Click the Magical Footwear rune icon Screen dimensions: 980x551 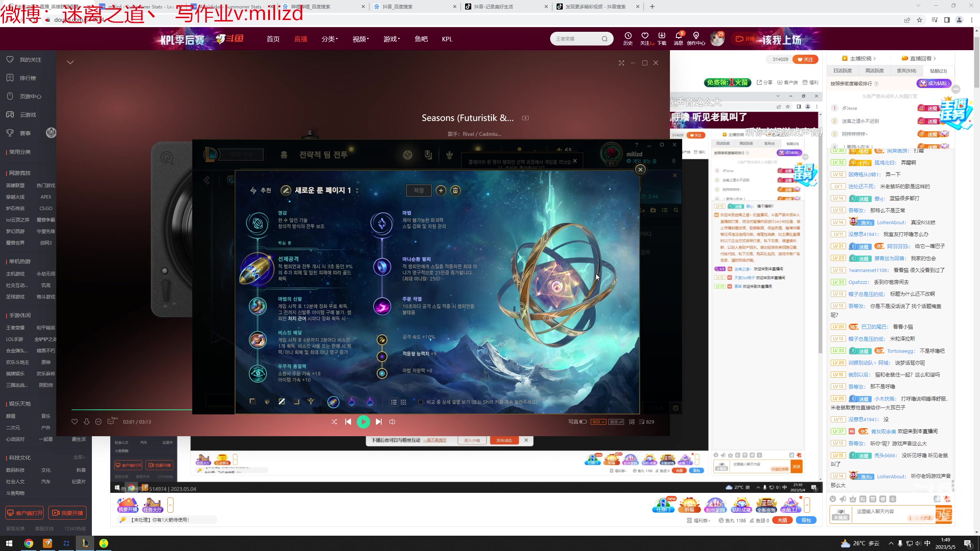pos(258,306)
